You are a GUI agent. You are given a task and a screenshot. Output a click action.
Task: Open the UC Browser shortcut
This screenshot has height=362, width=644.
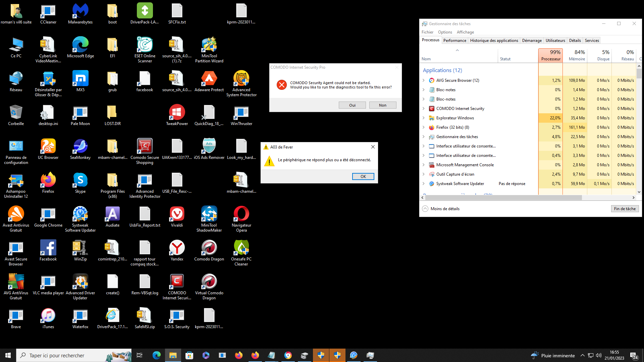(48, 149)
